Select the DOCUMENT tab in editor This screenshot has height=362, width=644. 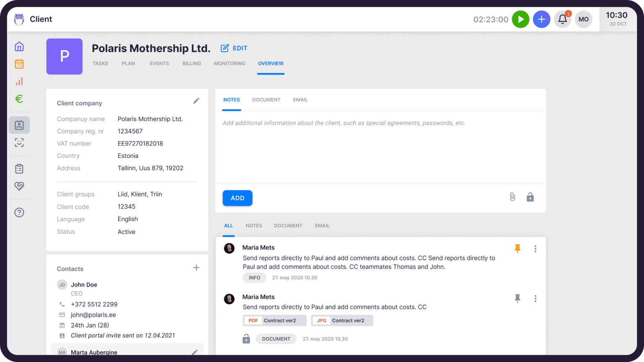pyautogui.click(x=266, y=100)
